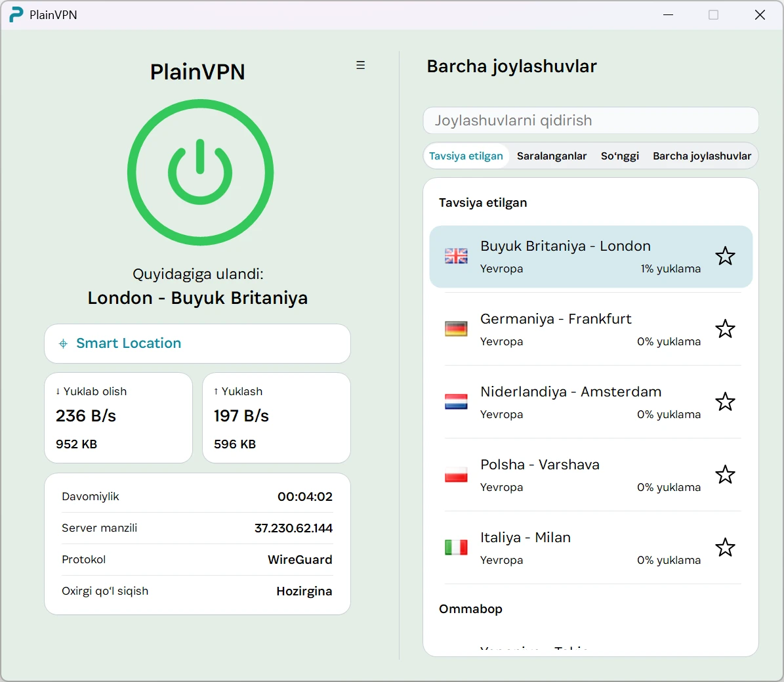Screen dimensions: 784x682
Task: Select Polsha - Varshava location
Action: [x=591, y=475]
